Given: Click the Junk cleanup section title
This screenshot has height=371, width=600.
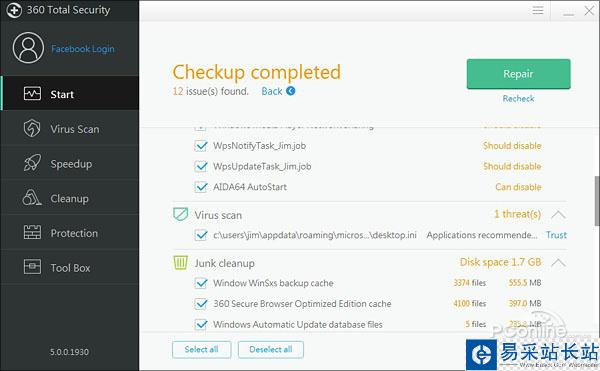Looking at the screenshot, I should point(225,264).
